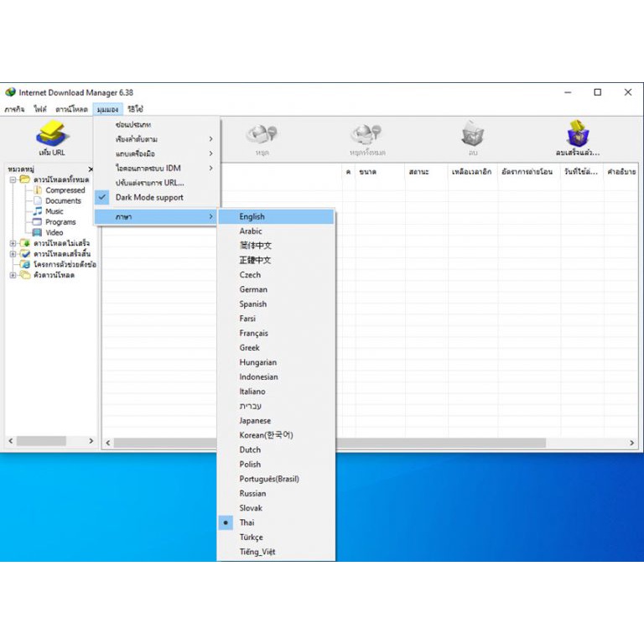Viewport: 644px width, 644px height.
Task: Click the Delete trash toolbar icon
Action: (x=472, y=133)
